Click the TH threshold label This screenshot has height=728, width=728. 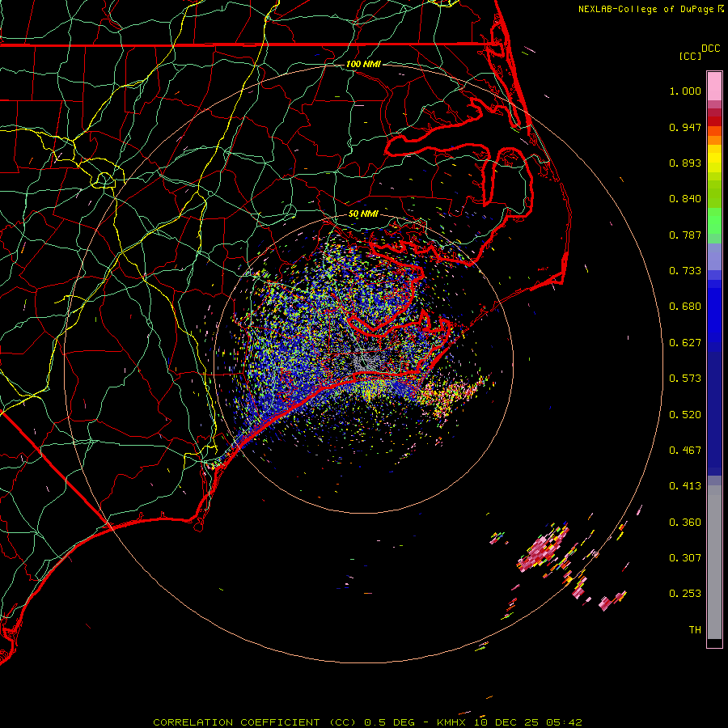[x=695, y=630]
